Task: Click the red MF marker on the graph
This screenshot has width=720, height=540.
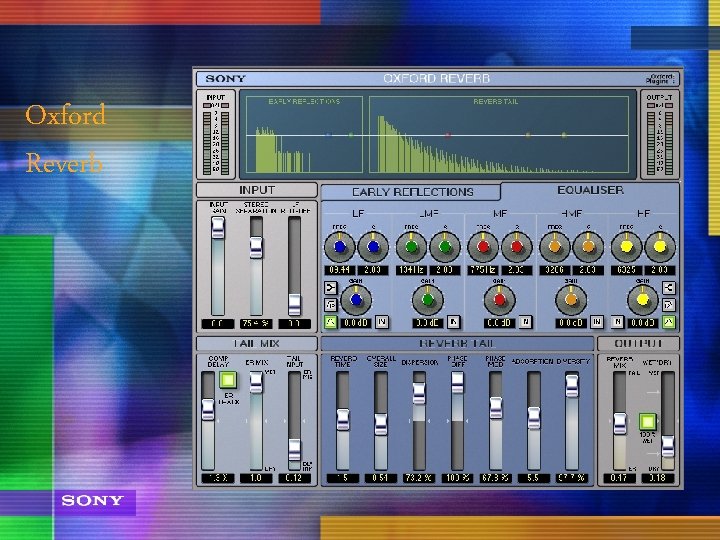Action: (448, 135)
